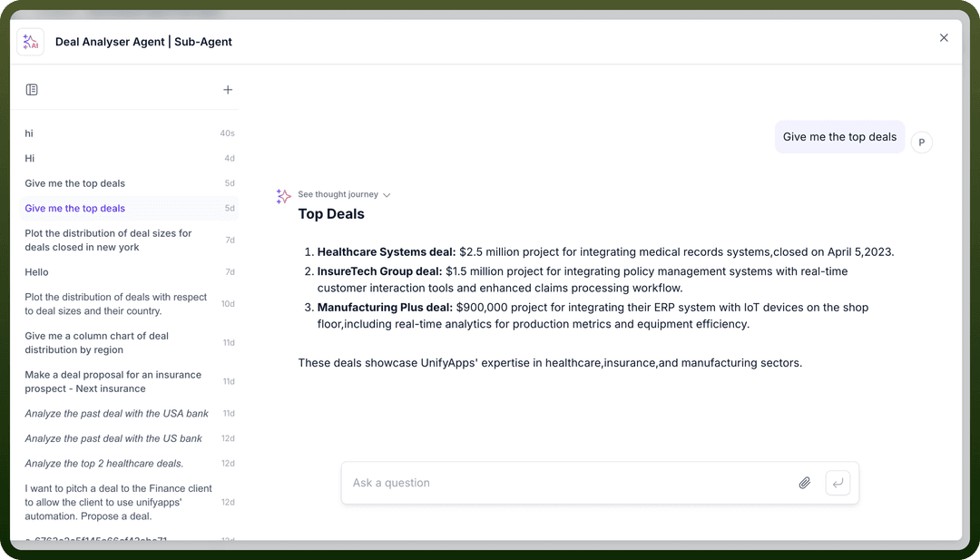Open 'Analyze the top 2 healthcare deals' chat
Image resolution: width=980 pixels, height=560 pixels.
click(x=130, y=463)
